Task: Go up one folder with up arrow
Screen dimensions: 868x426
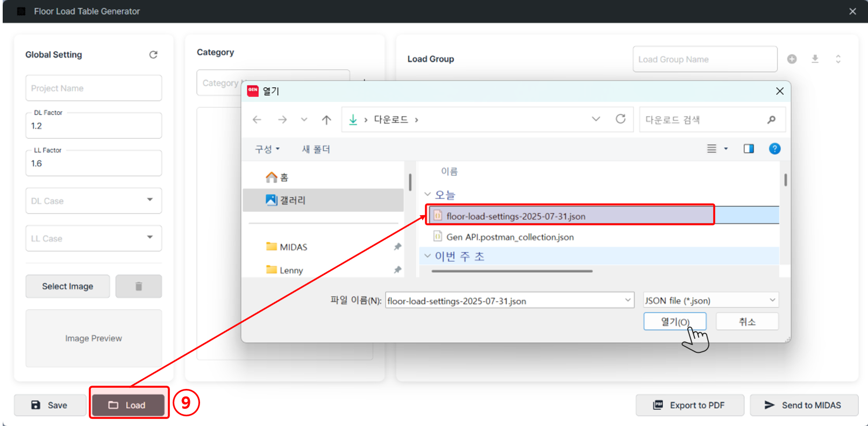Action: click(326, 119)
